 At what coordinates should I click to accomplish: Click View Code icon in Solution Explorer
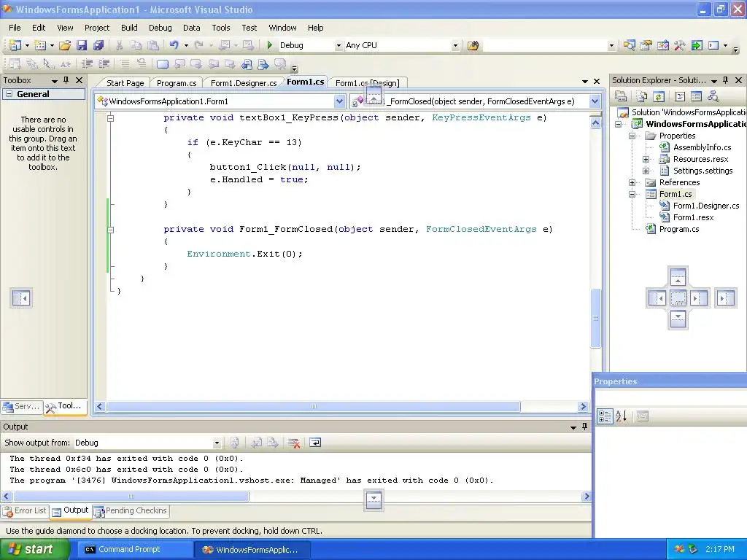(x=680, y=97)
